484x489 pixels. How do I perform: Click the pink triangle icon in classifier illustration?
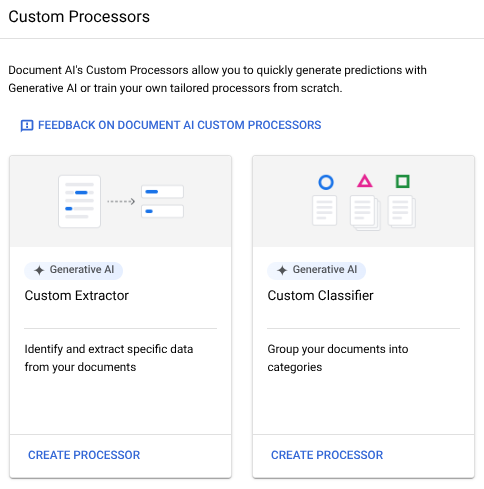pos(365,181)
